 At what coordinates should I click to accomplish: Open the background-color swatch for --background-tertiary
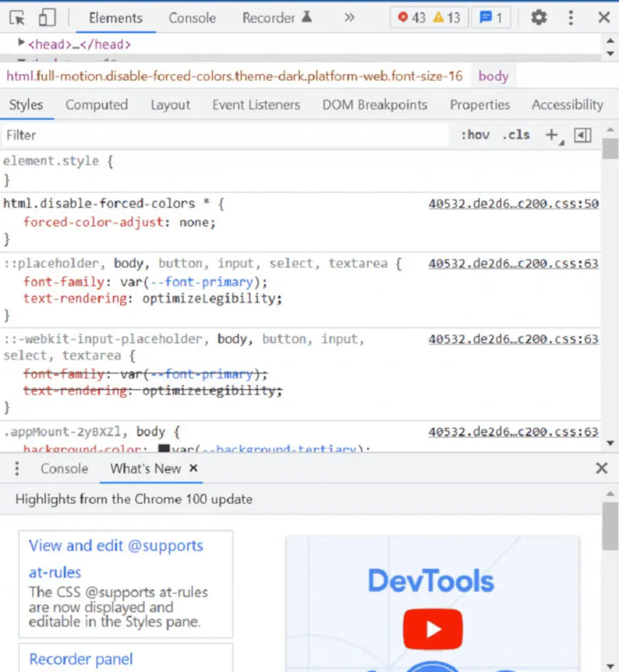pos(163,449)
